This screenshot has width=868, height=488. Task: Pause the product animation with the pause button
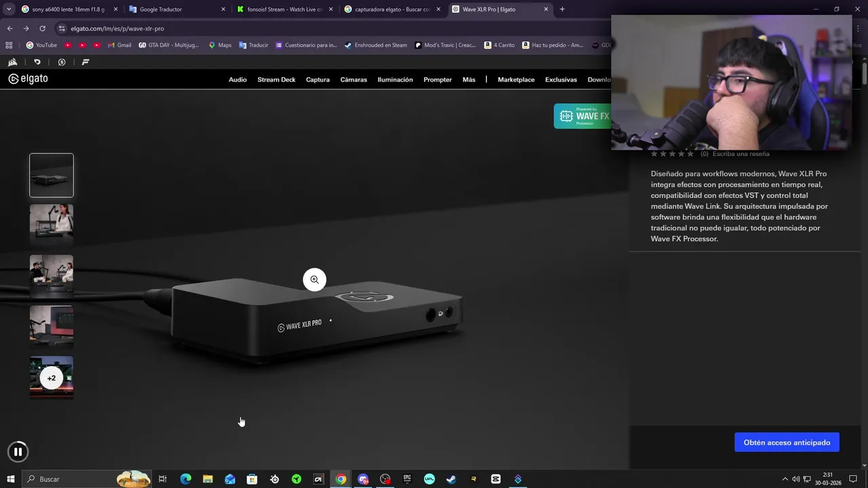click(18, 451)
